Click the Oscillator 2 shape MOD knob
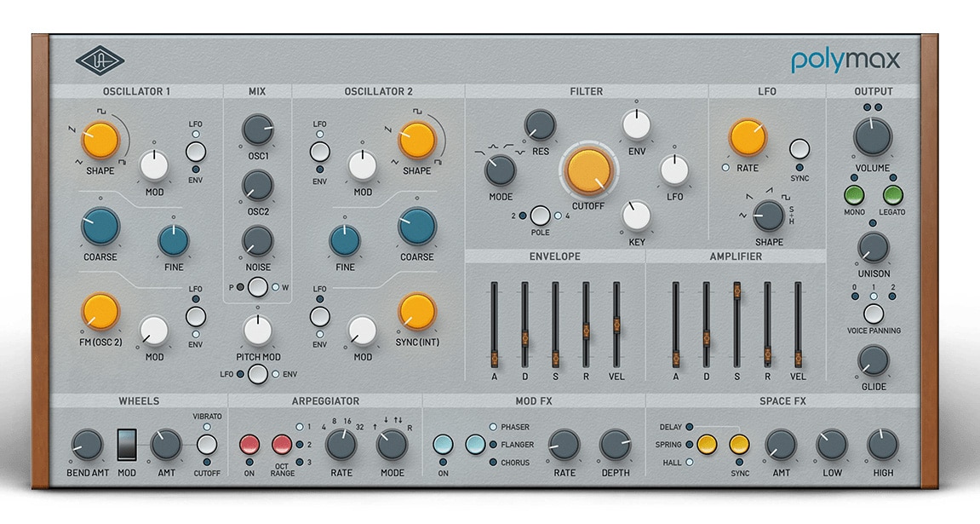The width and height of the screenshot is (980, 524). coord(362,165)
